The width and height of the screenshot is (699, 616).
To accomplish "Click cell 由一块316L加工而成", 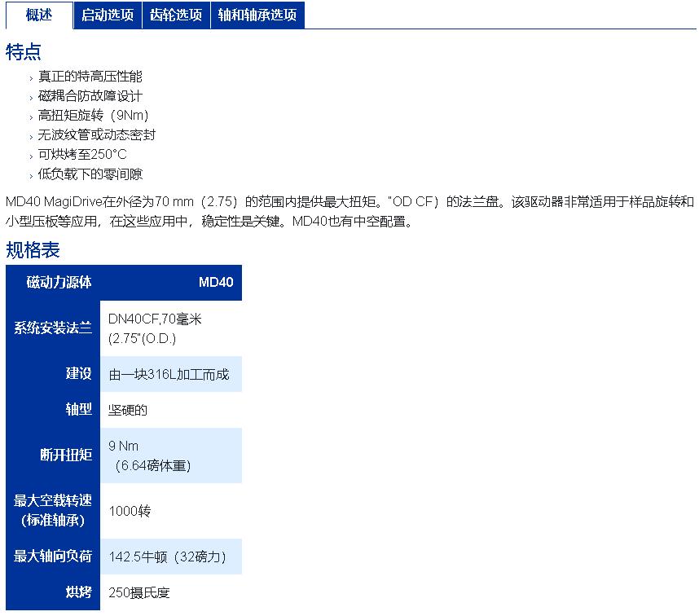I will (x=171, y=374).
